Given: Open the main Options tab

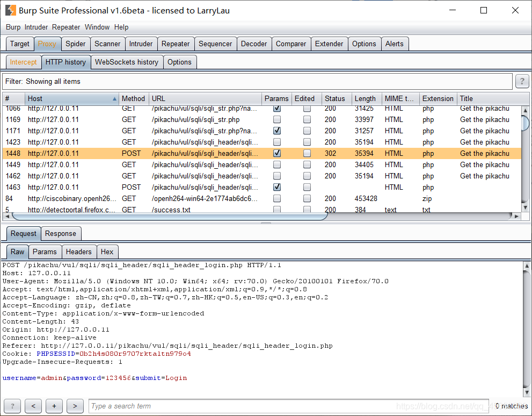Looking at the screenshot, I should coord(364,44).
